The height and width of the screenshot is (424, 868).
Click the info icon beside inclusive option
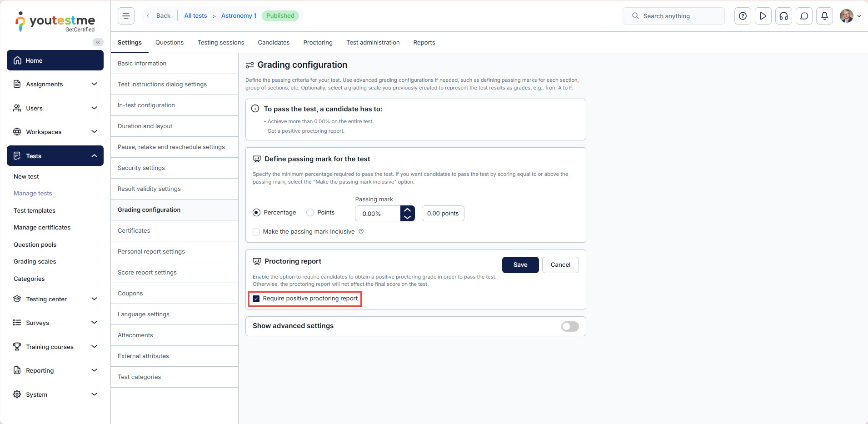(x=361, y=231)
